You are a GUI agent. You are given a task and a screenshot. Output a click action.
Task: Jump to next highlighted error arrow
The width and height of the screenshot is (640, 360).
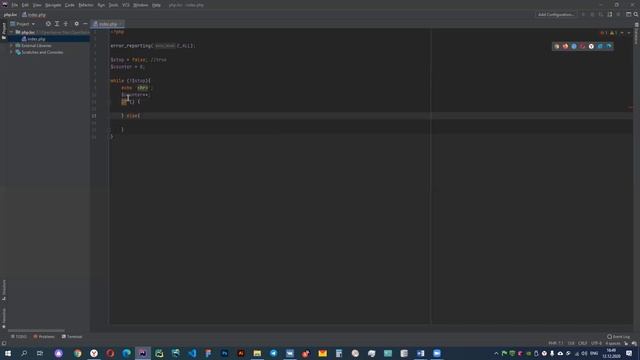coord(629,33)
